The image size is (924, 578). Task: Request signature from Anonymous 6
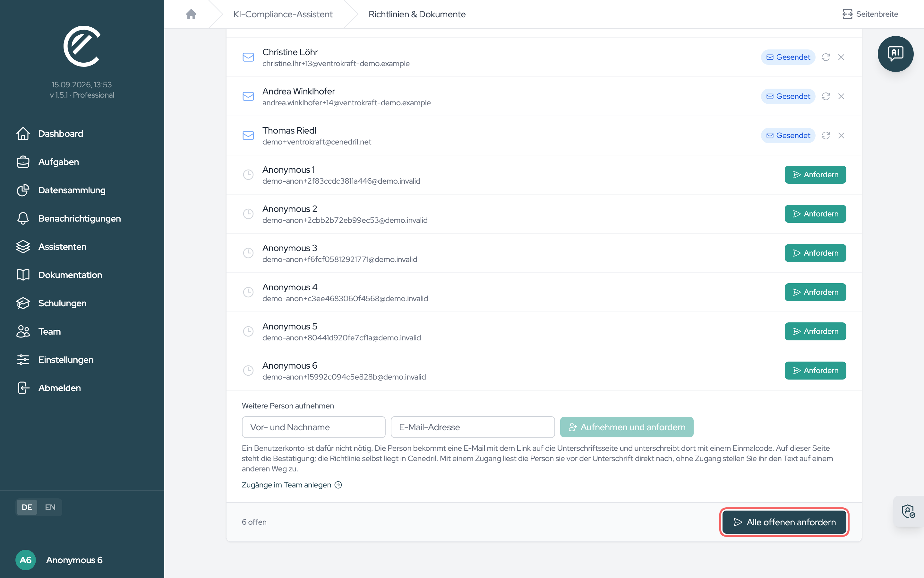click(815, 371)
